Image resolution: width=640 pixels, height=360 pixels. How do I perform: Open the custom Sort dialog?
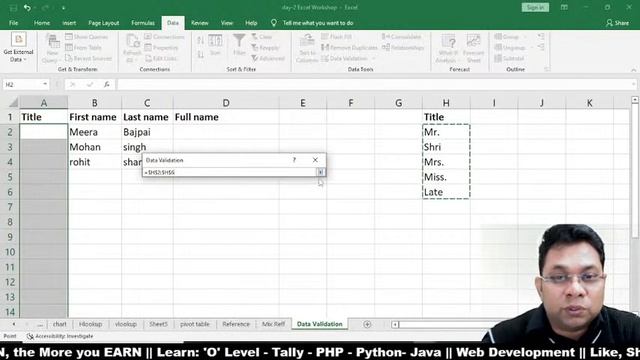click(215, 45)
